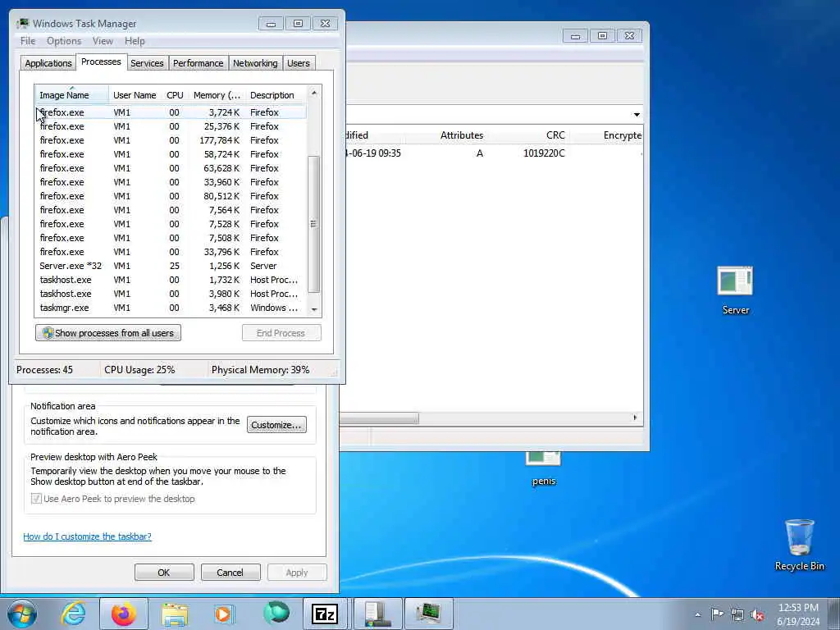This screenshot has width=840, height=630.
Task: Select firefox.exe row using 177,784 K
Action: point(171,140)
